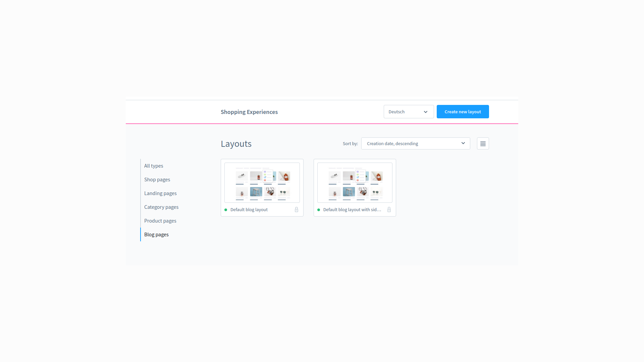
Task: Click the Layouts heading
Action: click(236, 143)
